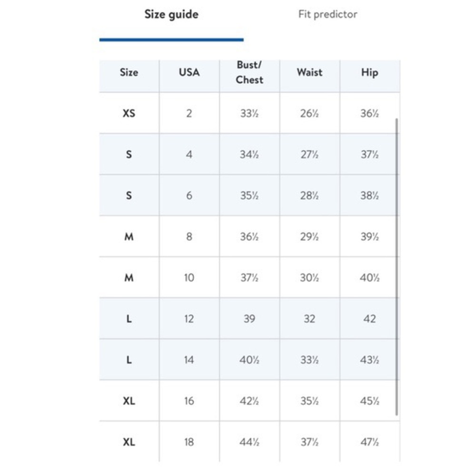Click the USA column header
The width and height of the screenshot is (476, 476).
click(189, 72)
